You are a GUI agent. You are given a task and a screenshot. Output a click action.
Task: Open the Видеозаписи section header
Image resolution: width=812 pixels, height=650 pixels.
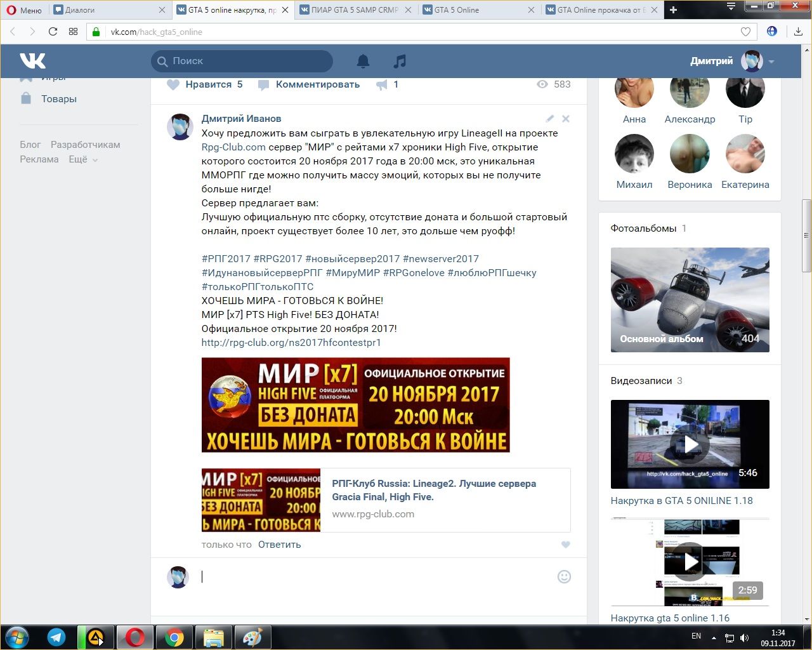(641, 381)
